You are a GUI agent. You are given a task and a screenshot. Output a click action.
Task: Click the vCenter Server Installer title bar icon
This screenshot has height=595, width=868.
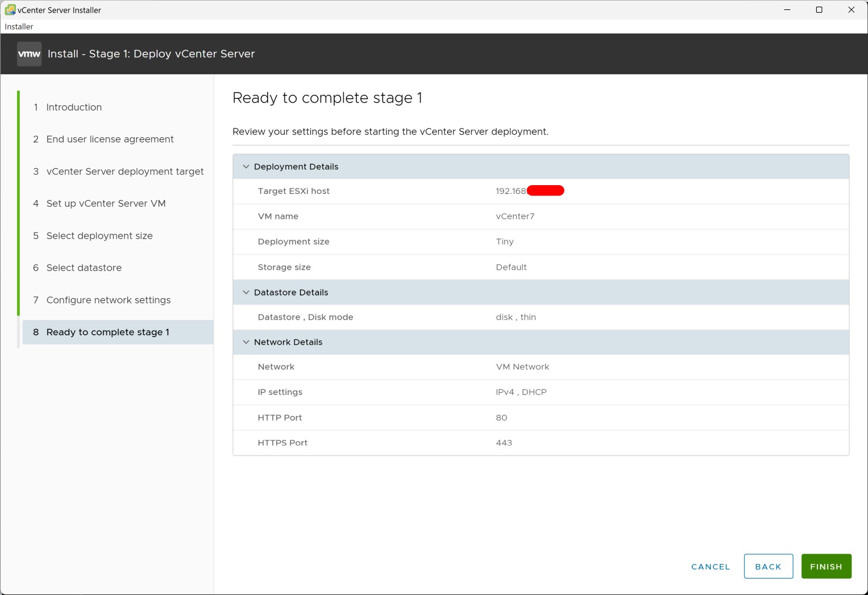coord(10,10)
